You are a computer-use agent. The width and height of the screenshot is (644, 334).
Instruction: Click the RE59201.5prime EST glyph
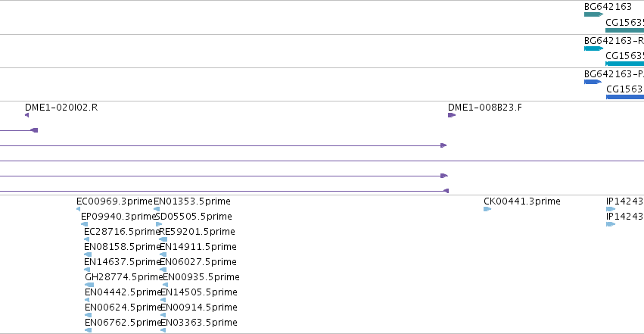tap(163, 239)
